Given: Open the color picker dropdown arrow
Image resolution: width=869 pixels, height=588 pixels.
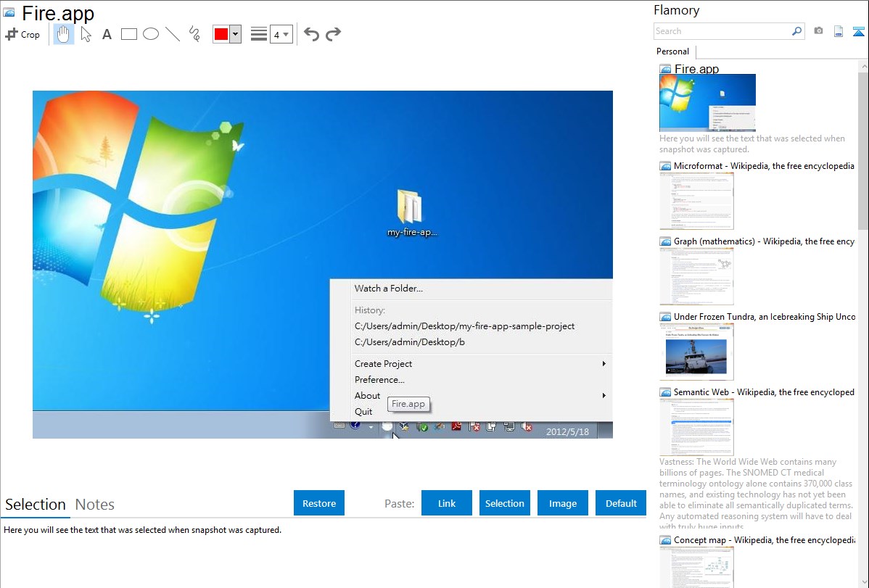Looking at the screenshot, I should pyautogui.click(x=236, y=34).
